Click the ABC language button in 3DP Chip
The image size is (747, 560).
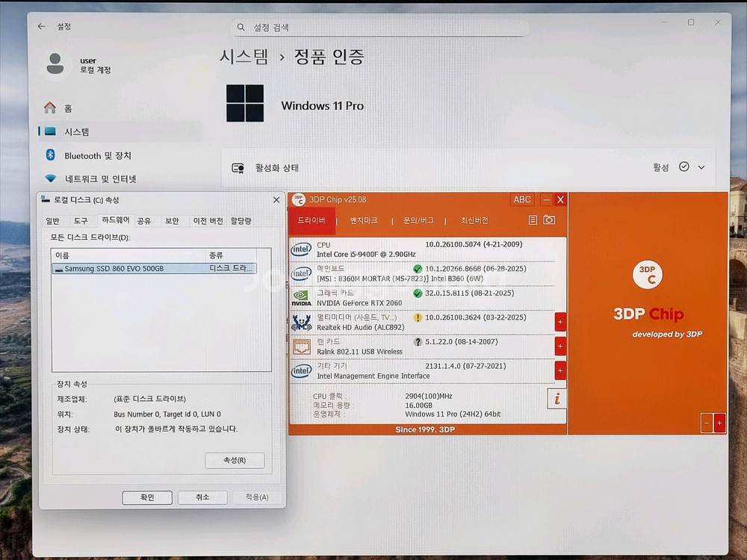coord(522,200)
